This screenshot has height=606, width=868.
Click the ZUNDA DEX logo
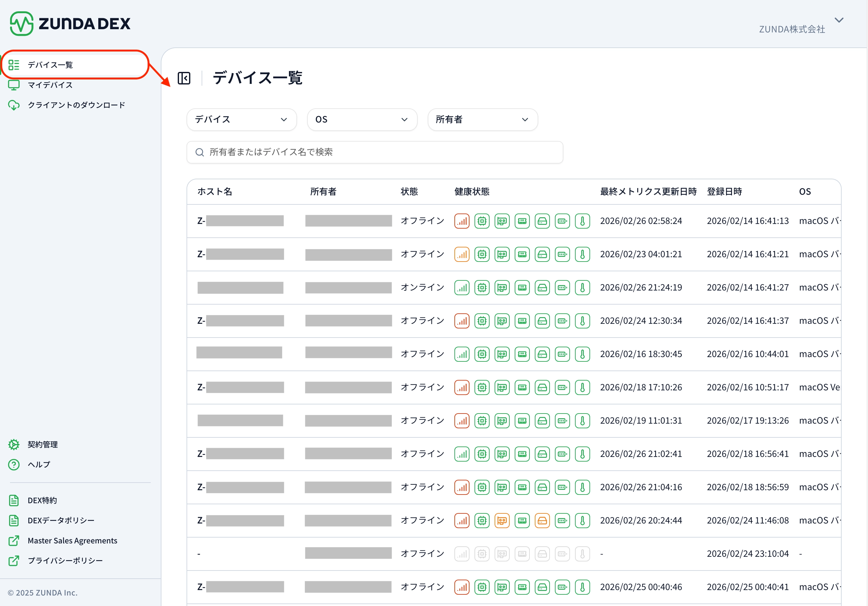pos(70,24)
